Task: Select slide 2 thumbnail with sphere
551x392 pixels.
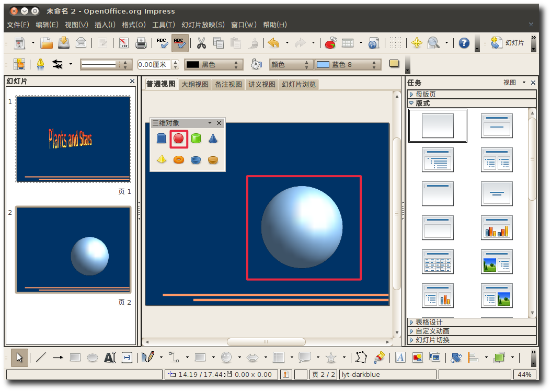Action: [x=73, y=250]
